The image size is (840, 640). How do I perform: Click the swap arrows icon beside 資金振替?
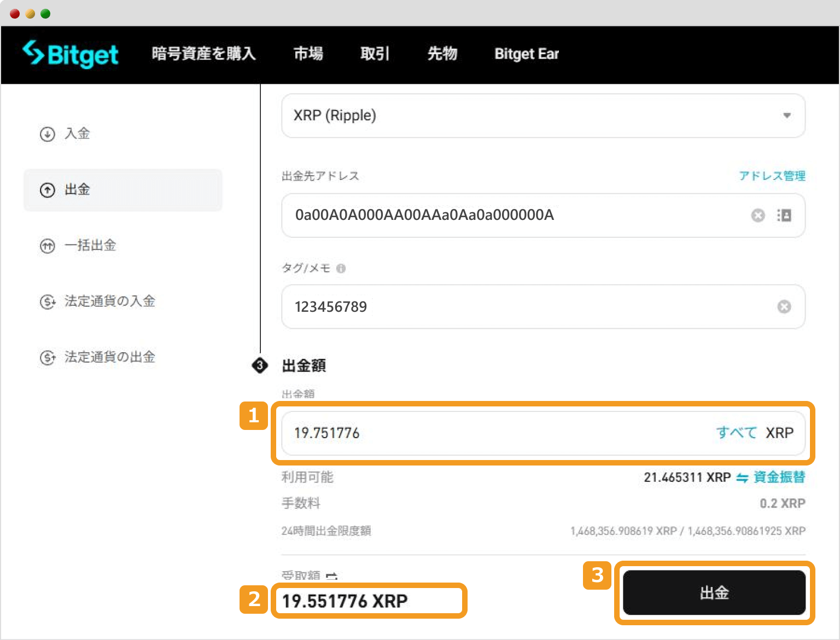[x=742, y=477]
